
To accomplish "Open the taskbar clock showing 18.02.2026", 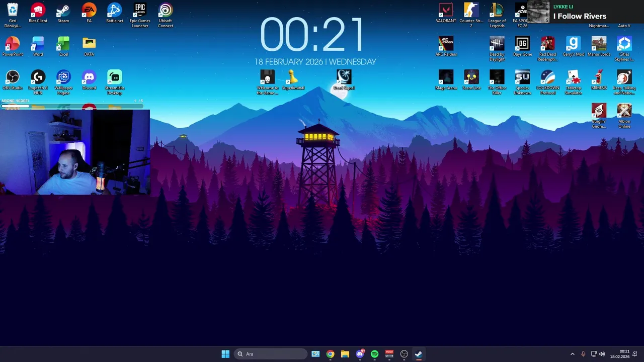I will pyautogui.click(x=620, y=354).
